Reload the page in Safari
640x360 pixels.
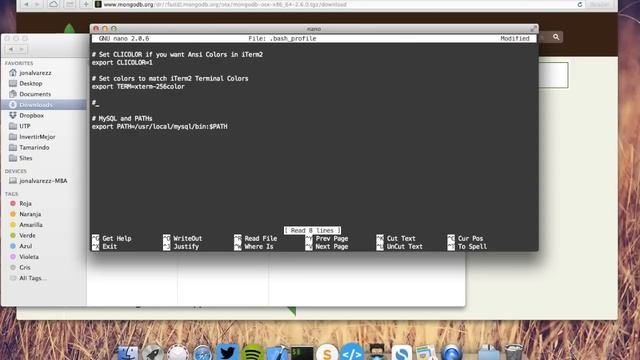pos(580,4)
